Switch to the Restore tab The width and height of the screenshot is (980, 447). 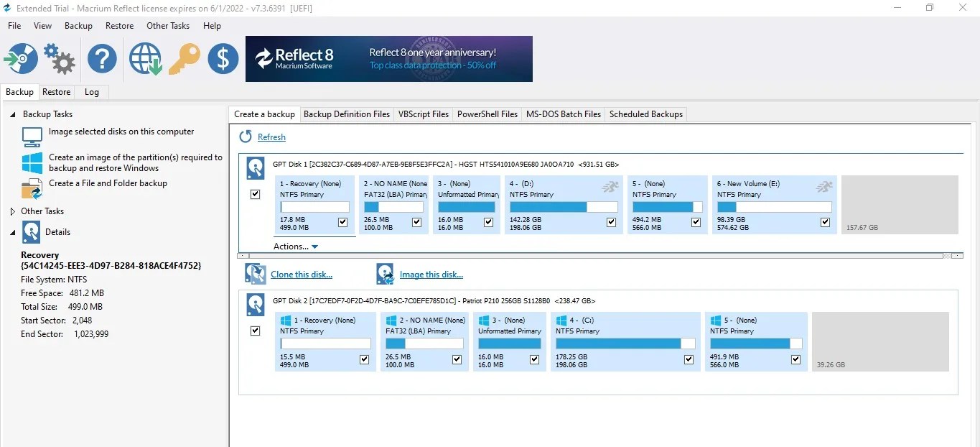(56, 92)
